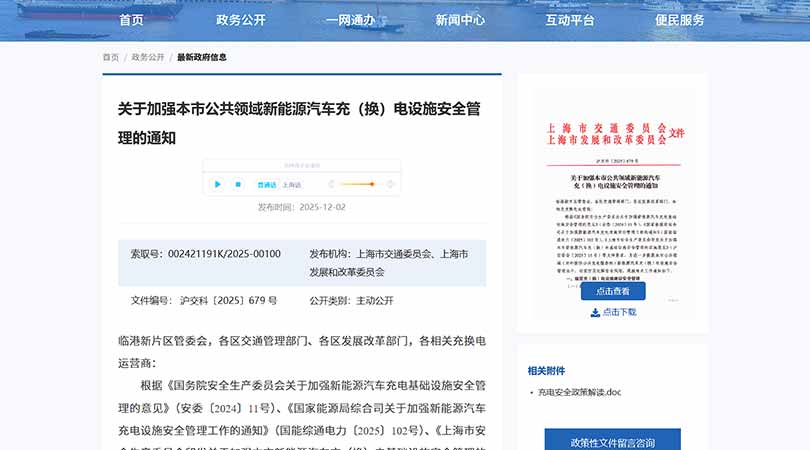The width and height of the screenshot is (810, 450).
Task: Open 首页 navigation tab
Action: [131, 20]
